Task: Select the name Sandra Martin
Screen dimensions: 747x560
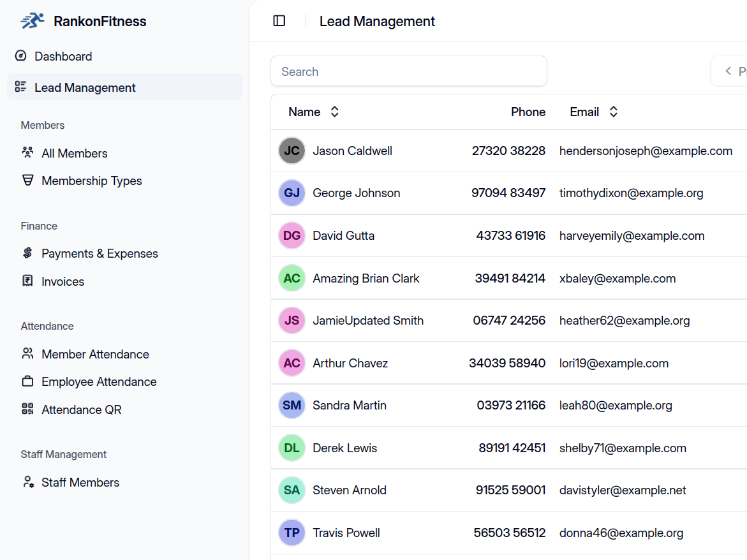Action: tap(350, 405)
